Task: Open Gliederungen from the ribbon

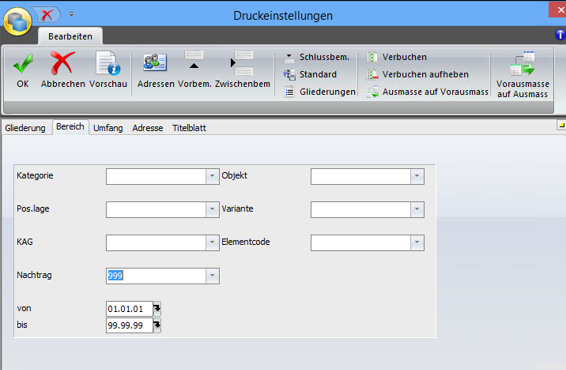Action: coord(320,92)
